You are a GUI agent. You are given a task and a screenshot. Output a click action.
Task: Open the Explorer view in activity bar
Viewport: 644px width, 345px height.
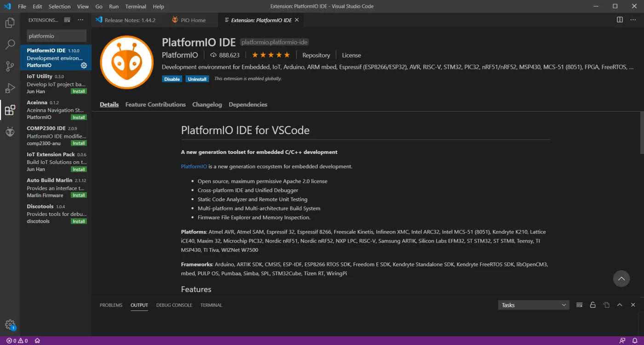point(10,23)
